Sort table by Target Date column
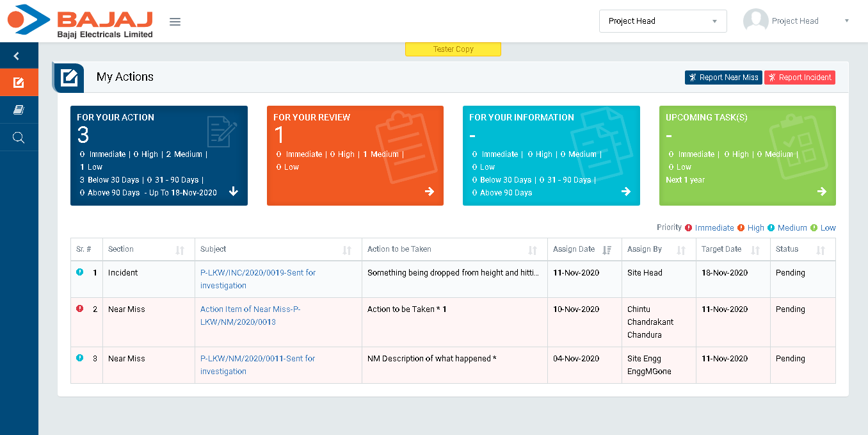 click(x=755, y=250)
